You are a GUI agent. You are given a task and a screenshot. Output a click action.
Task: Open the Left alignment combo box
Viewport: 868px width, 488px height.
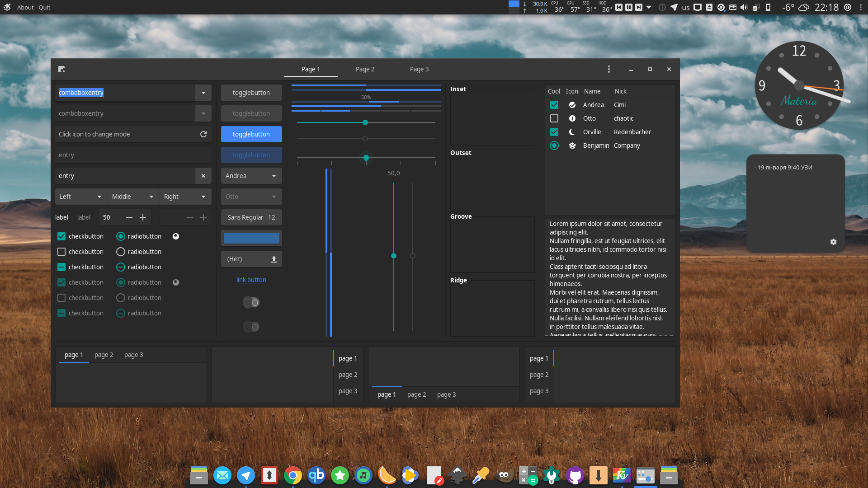pos(80,197)
